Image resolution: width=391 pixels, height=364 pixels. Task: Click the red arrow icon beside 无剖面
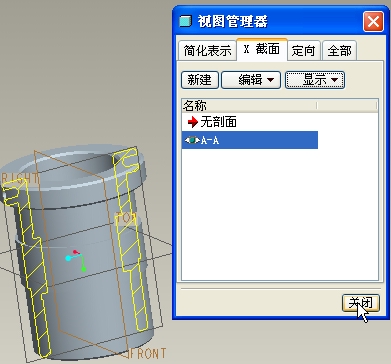click(x=193, y=122)
